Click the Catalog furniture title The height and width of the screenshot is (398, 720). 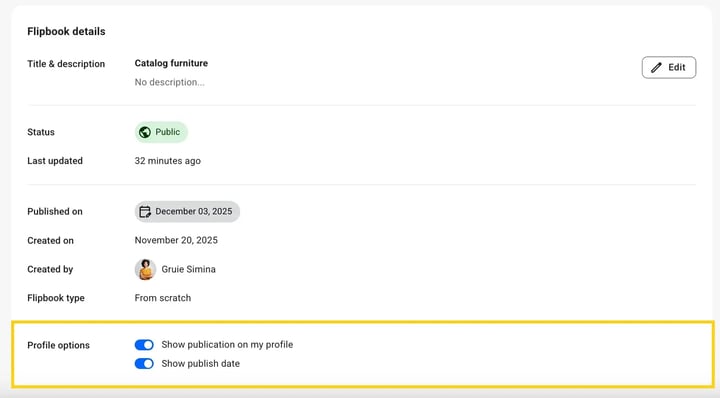[171, 63]
